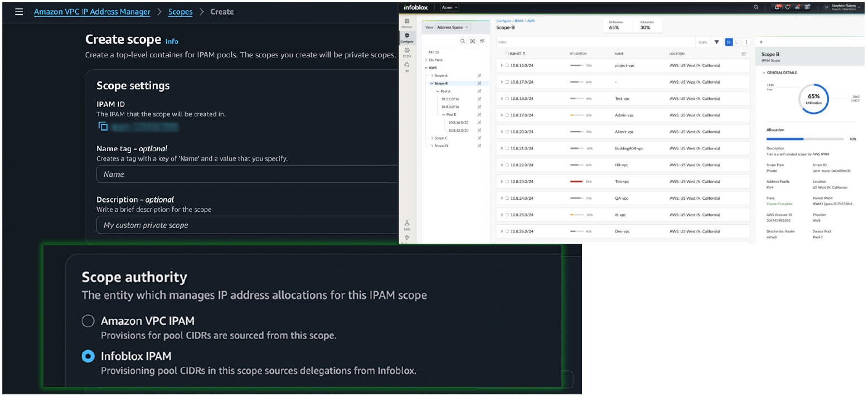The height and width of the screenshot is (396, 868).
Task: Click the CTEM icon in the sidebar
Action: 408,51
